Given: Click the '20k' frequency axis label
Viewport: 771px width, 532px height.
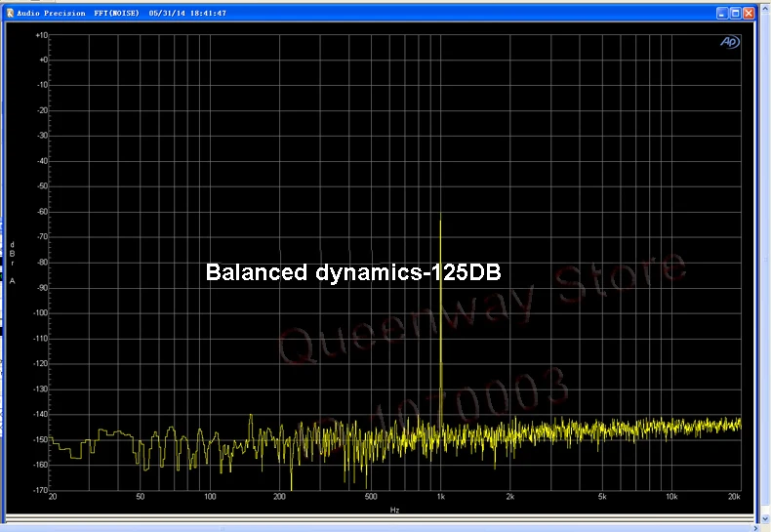Looking at the screenshot, I should (734, 497).
